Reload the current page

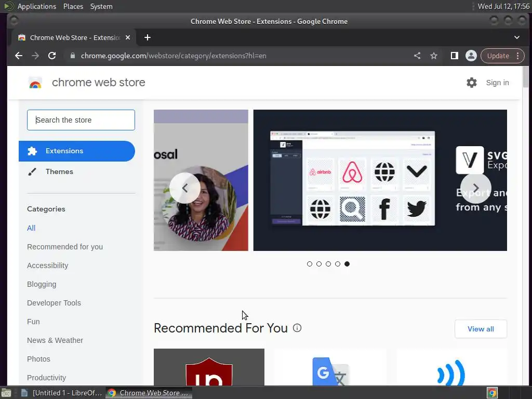pos(52,56)
